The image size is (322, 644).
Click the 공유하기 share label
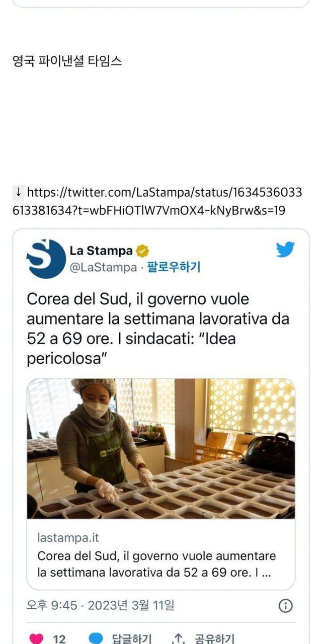214,639
